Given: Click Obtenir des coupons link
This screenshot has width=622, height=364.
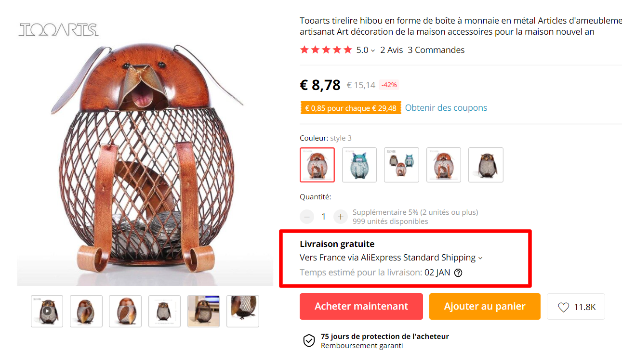Looking at the screenshot, I should click(446, 108).
